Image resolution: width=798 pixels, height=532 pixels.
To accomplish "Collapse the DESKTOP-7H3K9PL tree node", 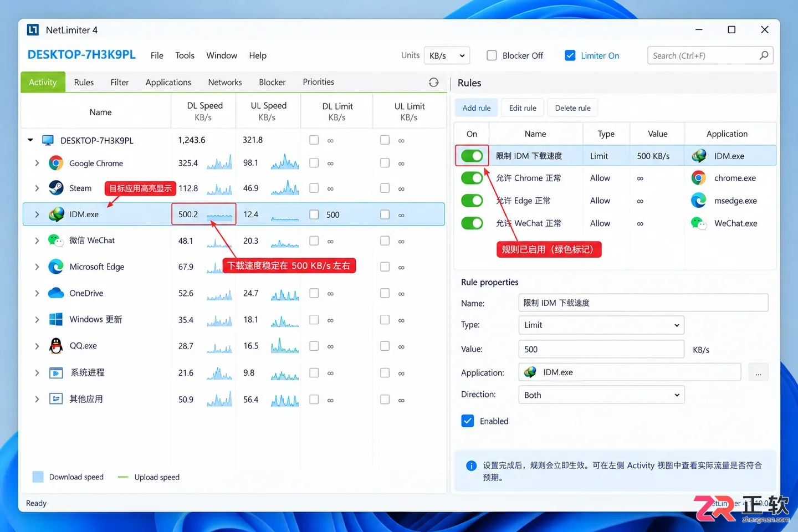I will pyautogui.click(x=30, y=140).
